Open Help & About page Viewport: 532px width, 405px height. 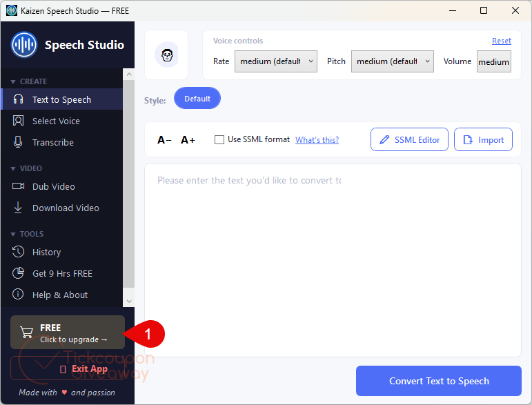(x=62, y=295)
